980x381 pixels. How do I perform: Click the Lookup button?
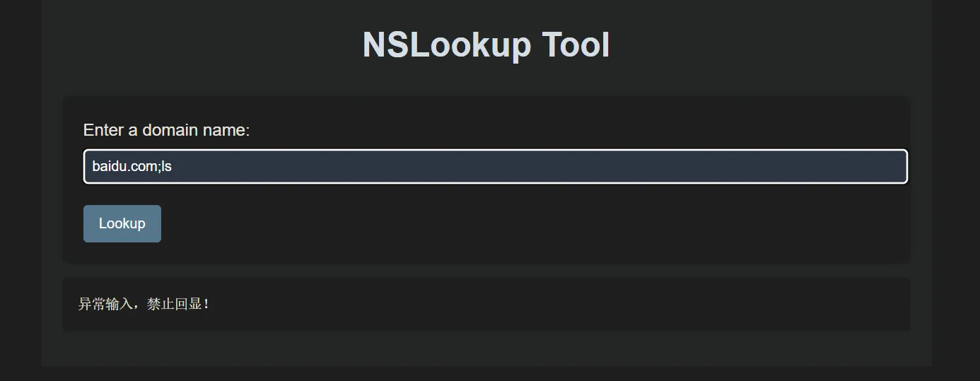click(x=122, y=223)
